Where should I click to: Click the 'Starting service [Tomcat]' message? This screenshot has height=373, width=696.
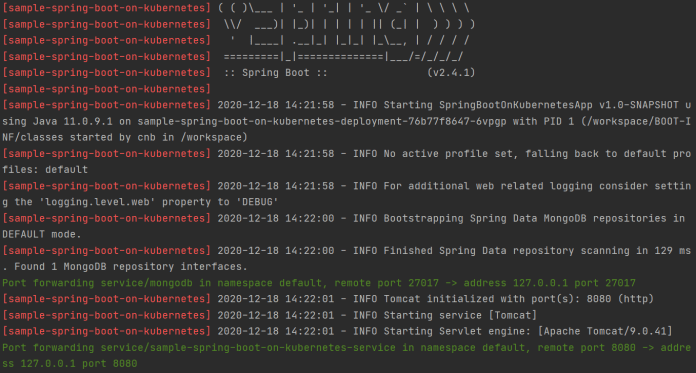click(460, 315)
